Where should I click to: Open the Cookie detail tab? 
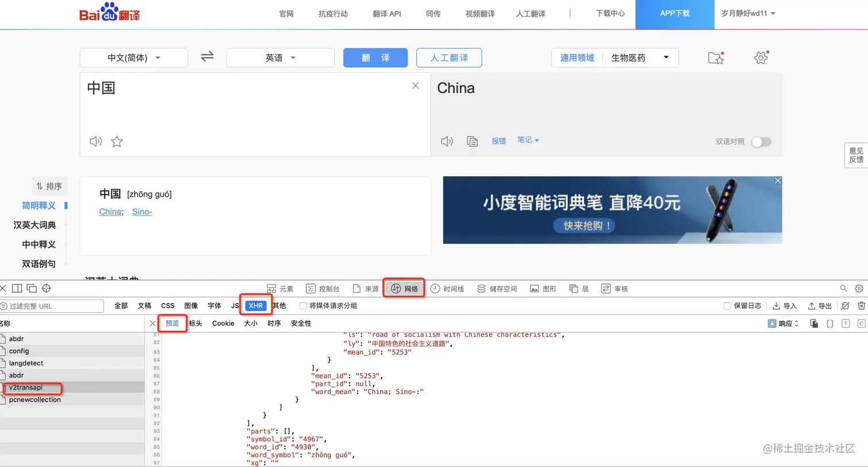[x=223, y=324]
